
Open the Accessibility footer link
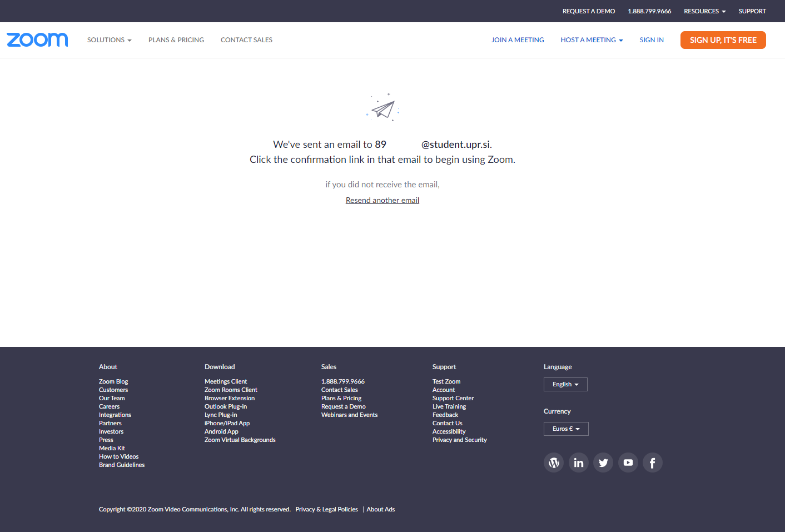(x=449, y=431)
